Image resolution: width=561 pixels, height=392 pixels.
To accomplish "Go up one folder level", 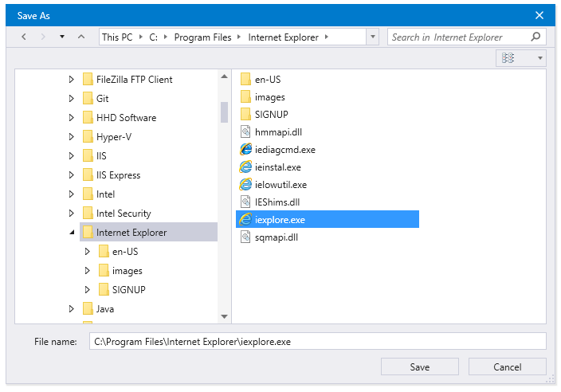I will pyautogui.click(x=81, y=37).
